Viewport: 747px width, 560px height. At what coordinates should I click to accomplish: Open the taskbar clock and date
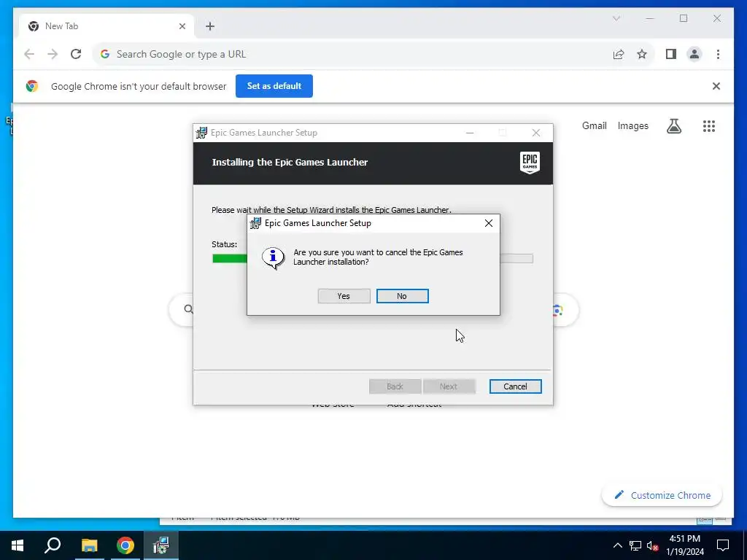[x=684, y=545]
